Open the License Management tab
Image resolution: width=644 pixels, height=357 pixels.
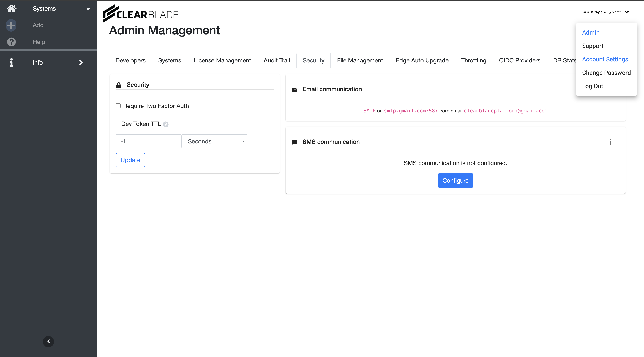pos(222,61)
